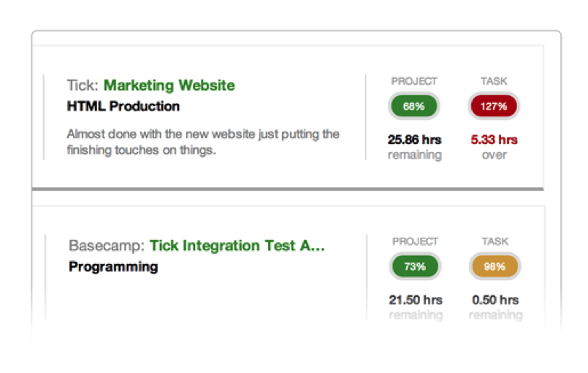Click TASK label in Basecamp entry
Screen dimensions: 588x373
click(x=495, y=241)
